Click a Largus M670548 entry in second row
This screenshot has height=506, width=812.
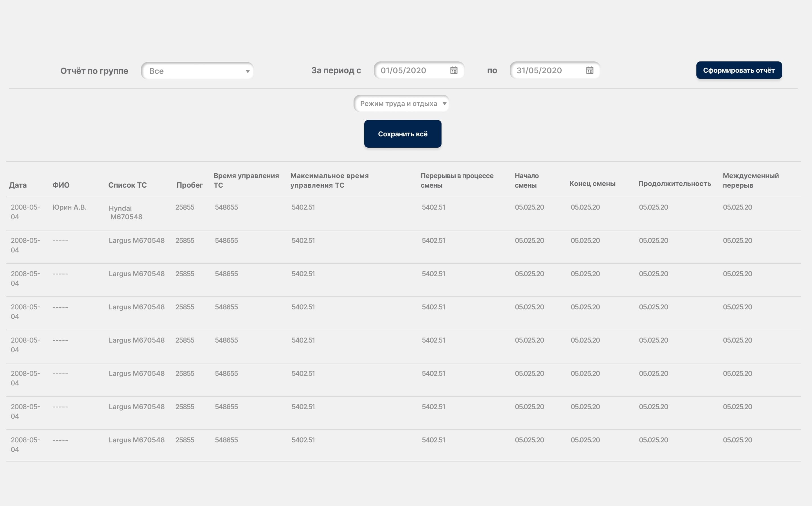(137, 240)
